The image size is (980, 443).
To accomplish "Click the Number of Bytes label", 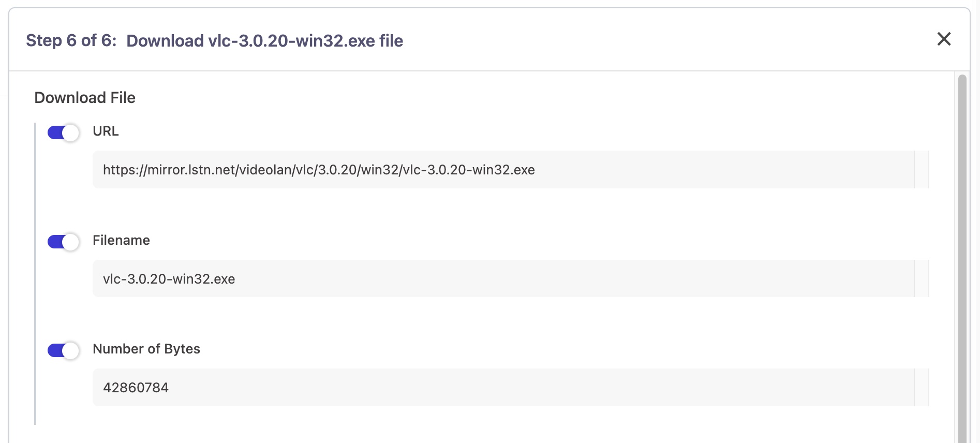I will 146,349.
